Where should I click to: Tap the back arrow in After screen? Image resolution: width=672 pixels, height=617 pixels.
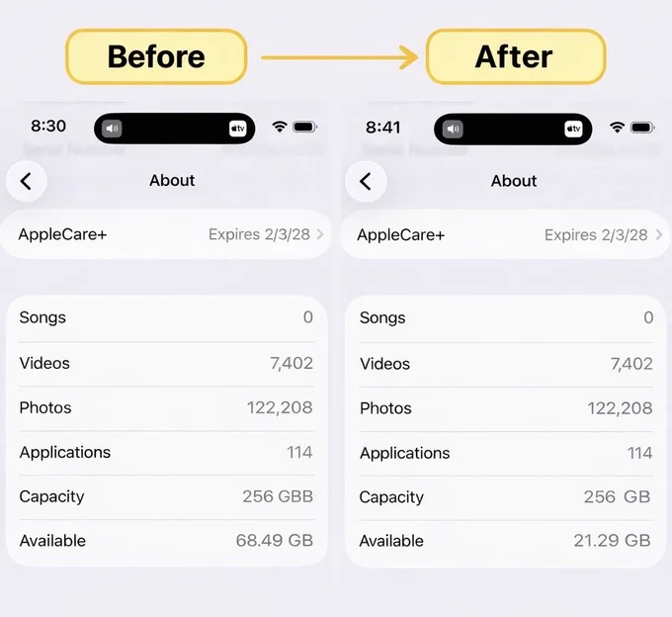(366, 182)
